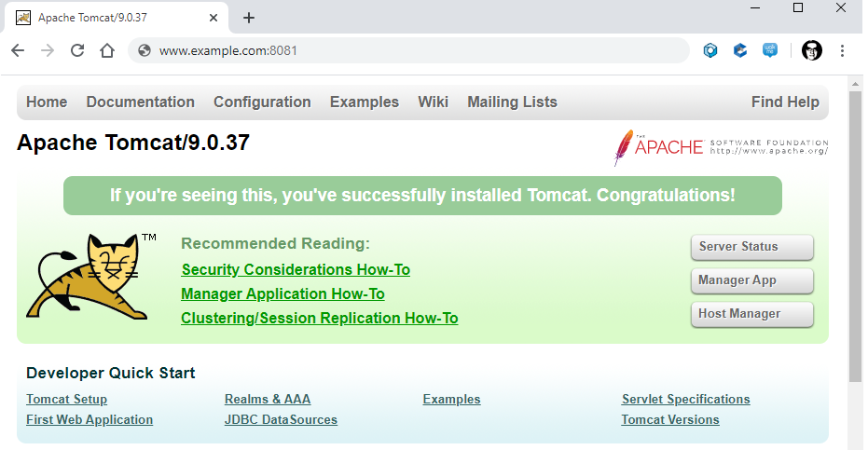This screenshot has width=868, height=450.
Task: Maximize the browser window
Action: coord(798,7)
